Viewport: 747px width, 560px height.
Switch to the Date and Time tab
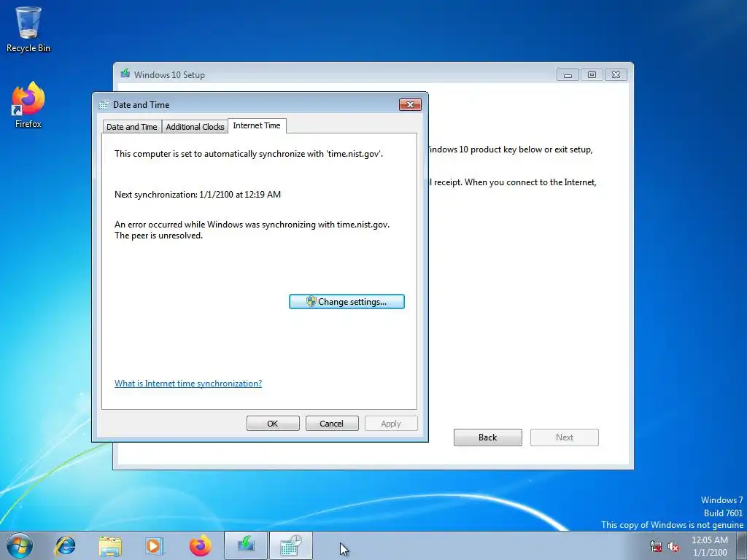click(x=132, y=127)
